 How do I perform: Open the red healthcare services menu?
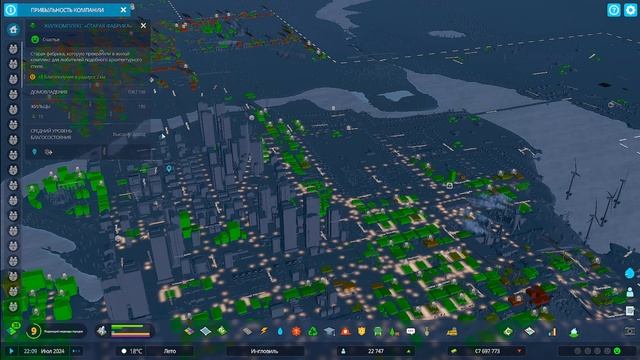[296, 331]
